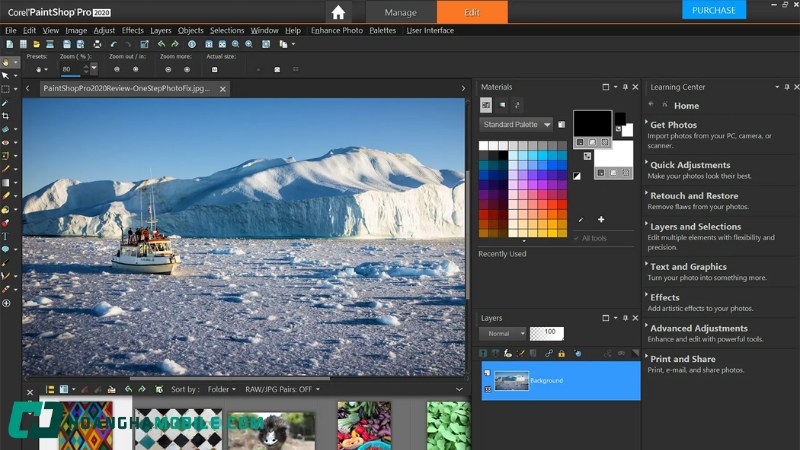This screenshot has width=800, height=450.
Task: Open the Standard Palette dropdown
Action: 516,125
